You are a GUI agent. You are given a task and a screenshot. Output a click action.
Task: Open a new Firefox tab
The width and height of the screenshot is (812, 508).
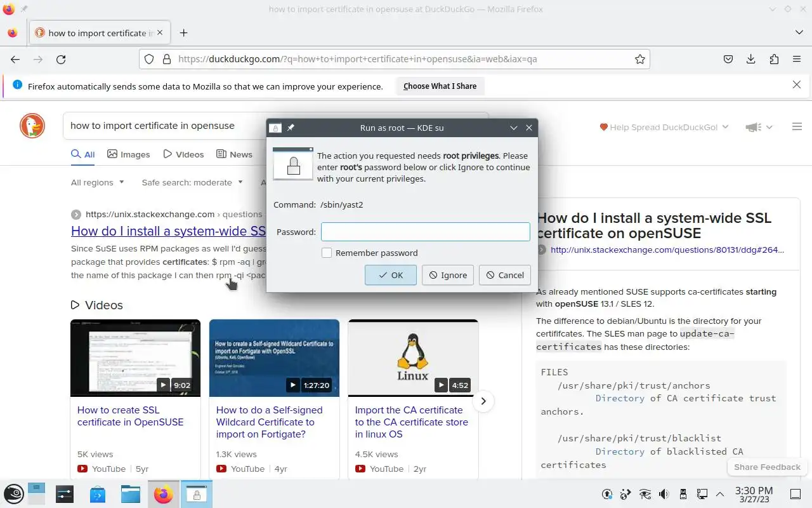[x=183, y=33]
